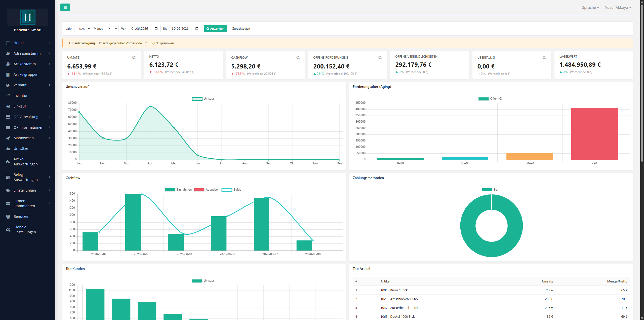
Task: Toggle Bar legend in Zahlungsmethoden chart
Action: [490, 190]
